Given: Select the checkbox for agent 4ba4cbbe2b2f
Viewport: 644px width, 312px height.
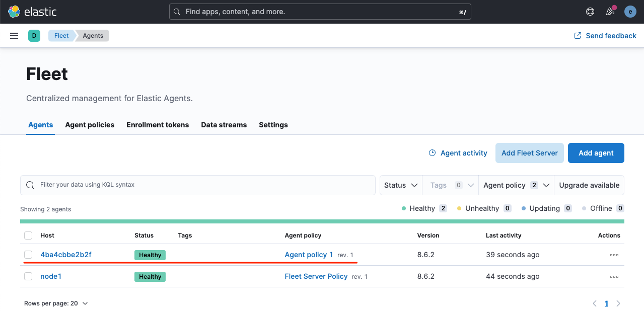Looking at the screenshot, I should pyautogui.click(x=28, y=255).
